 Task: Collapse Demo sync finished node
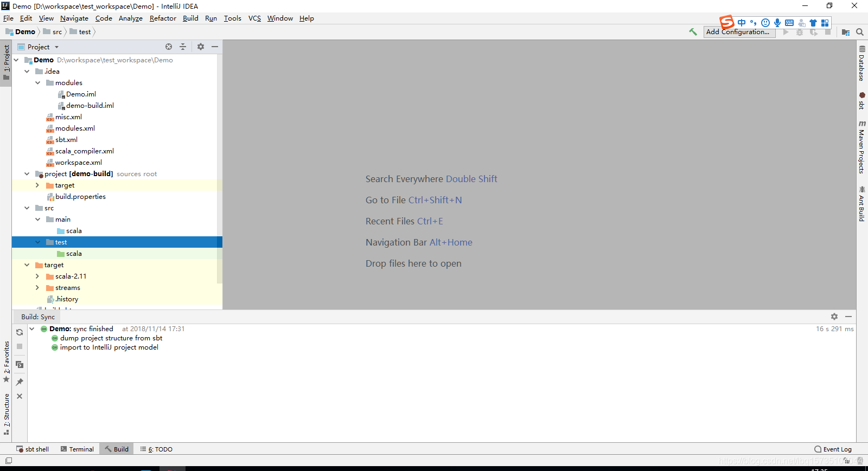tap(32, 329)
